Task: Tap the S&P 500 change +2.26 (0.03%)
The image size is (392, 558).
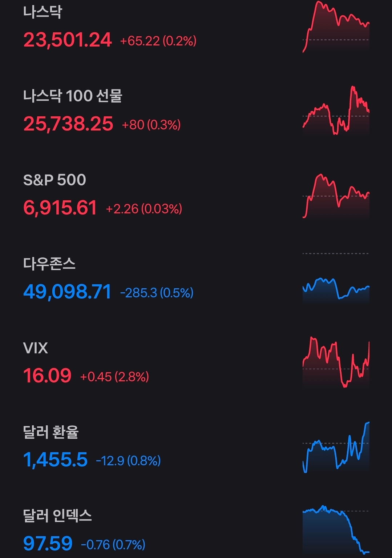Action: point(144,209)
